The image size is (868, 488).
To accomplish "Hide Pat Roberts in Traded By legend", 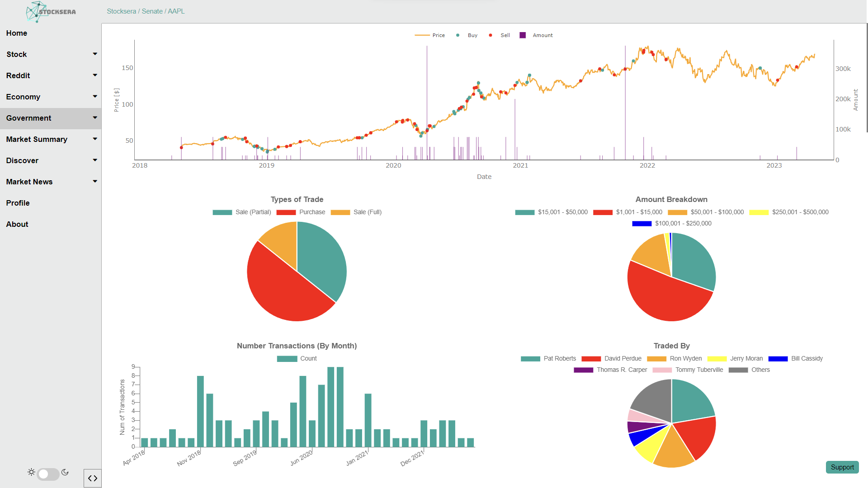I will click(x=530, y=359).
